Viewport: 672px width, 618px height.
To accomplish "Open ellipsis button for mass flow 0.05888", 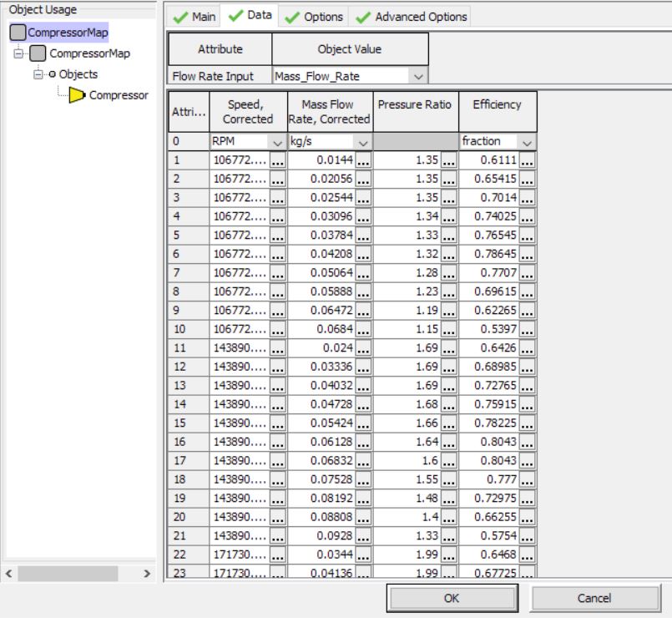I will [x=363, y=292].
